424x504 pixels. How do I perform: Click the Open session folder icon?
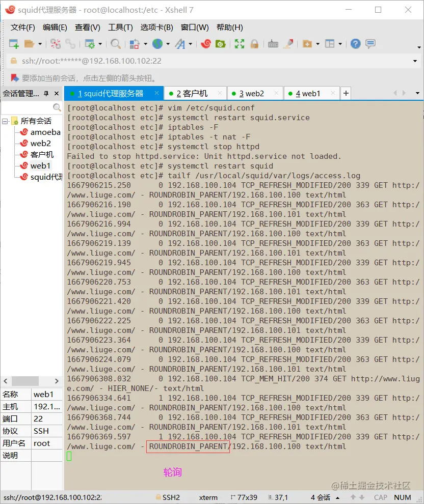[x=29, y=44]
